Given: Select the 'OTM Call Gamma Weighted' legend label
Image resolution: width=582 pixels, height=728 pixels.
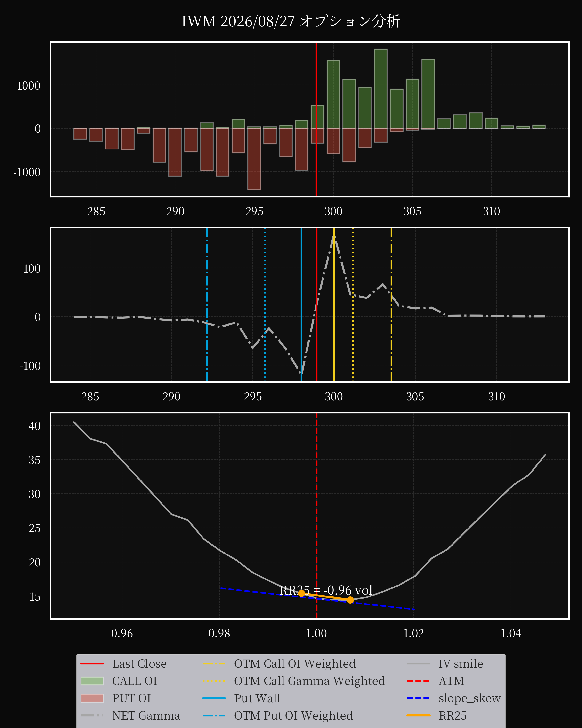Looking at the screenshot, I should pos(309,681).
